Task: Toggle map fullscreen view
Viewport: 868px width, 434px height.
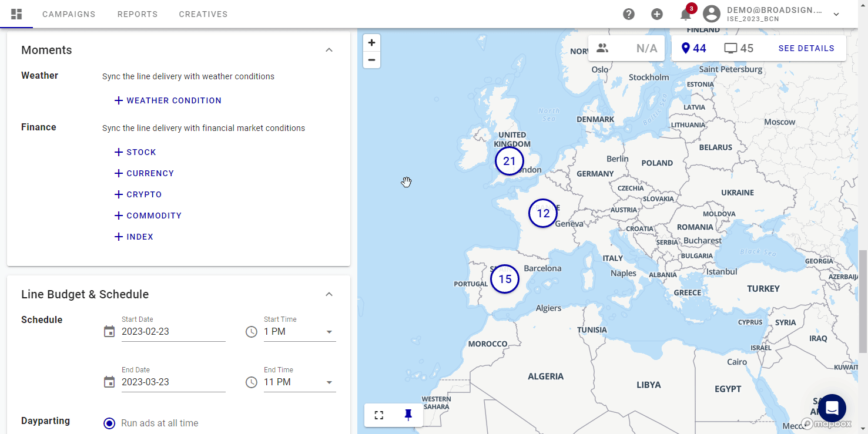Action: (x=379, y=415)
